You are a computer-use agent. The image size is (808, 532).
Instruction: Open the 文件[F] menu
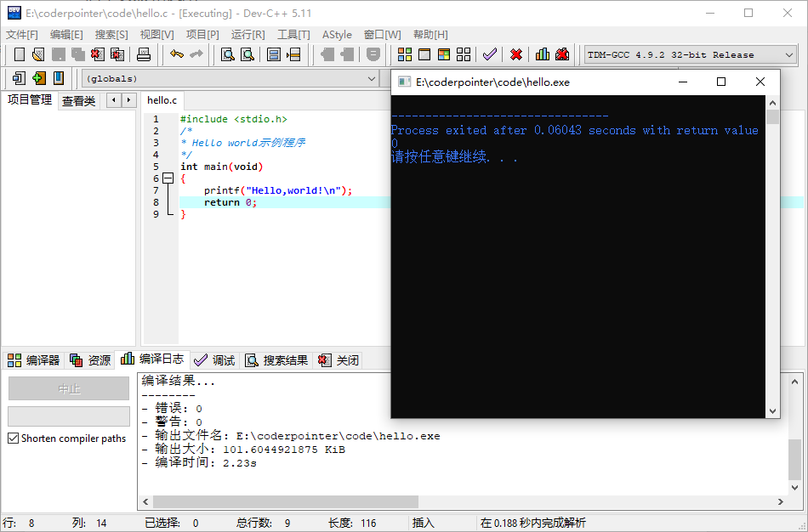coord(22,35)
